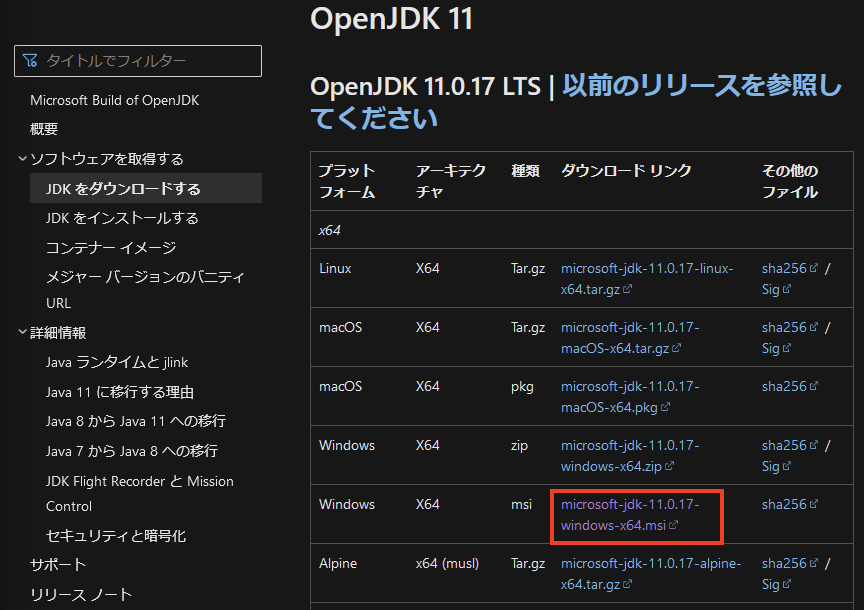Viewport: 864px width, 610px height.
Task: Click external-link icon beside Linux sha256
Action: 813,268
